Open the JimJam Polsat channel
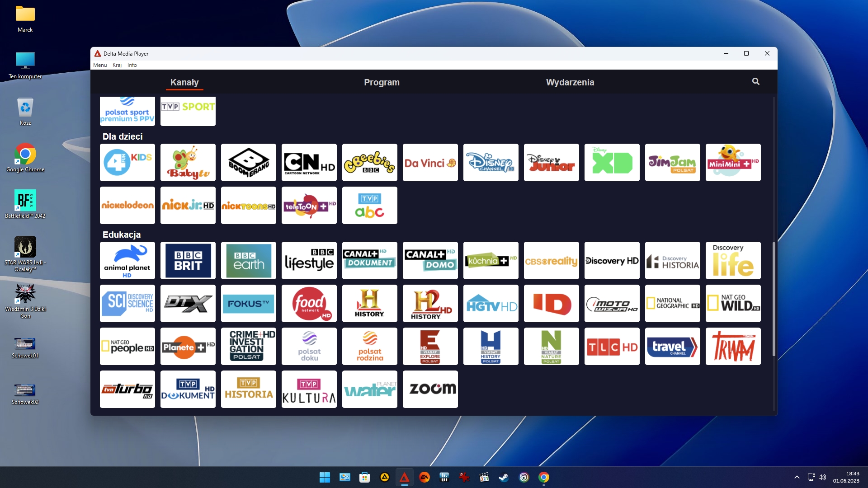Viewport: 868px width, 488px height. pos(673,163)
